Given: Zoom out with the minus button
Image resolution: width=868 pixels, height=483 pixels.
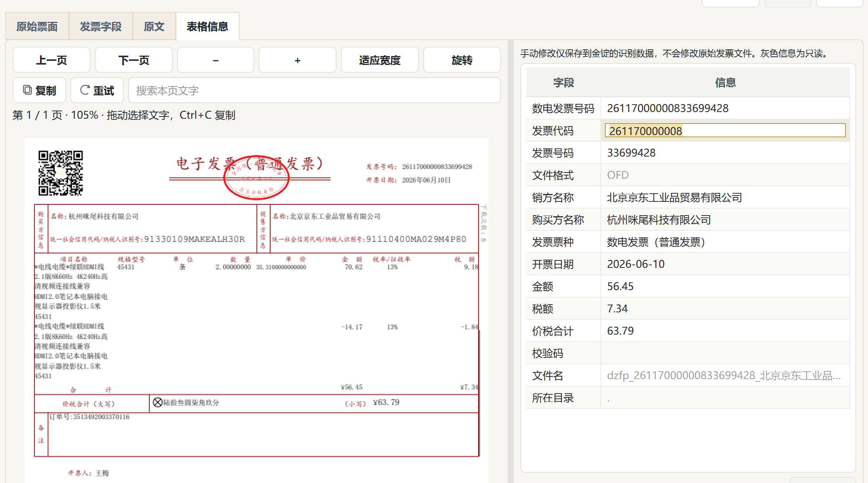Looking at the screenshot, I should (x=216, y=60).
